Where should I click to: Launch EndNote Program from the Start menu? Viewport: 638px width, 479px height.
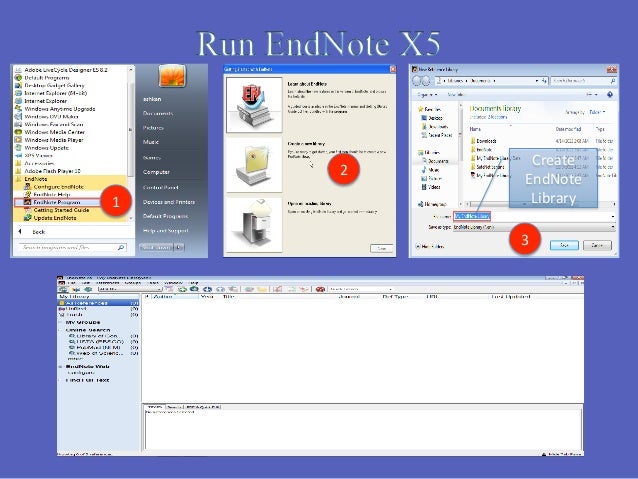[57, 202]
